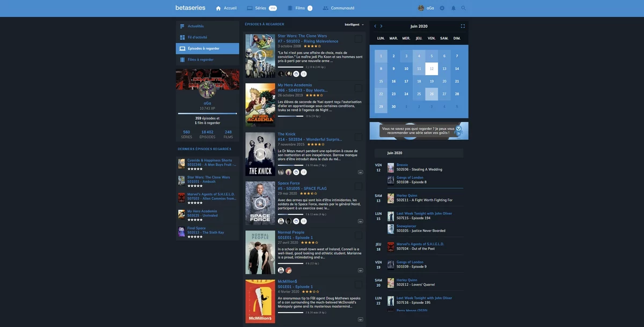The image size is (644, 327).
Task: Click the subtitles icon on Normal People
Action: [360, 271]
